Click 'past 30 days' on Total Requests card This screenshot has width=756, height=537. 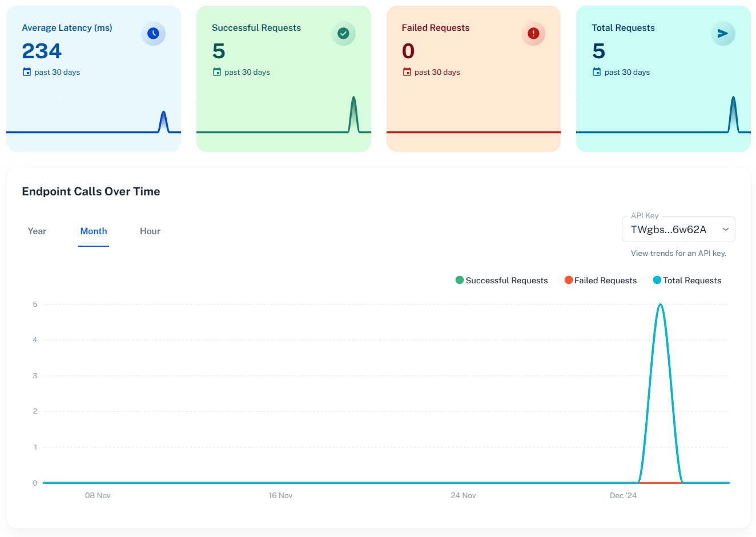(627, 72)
